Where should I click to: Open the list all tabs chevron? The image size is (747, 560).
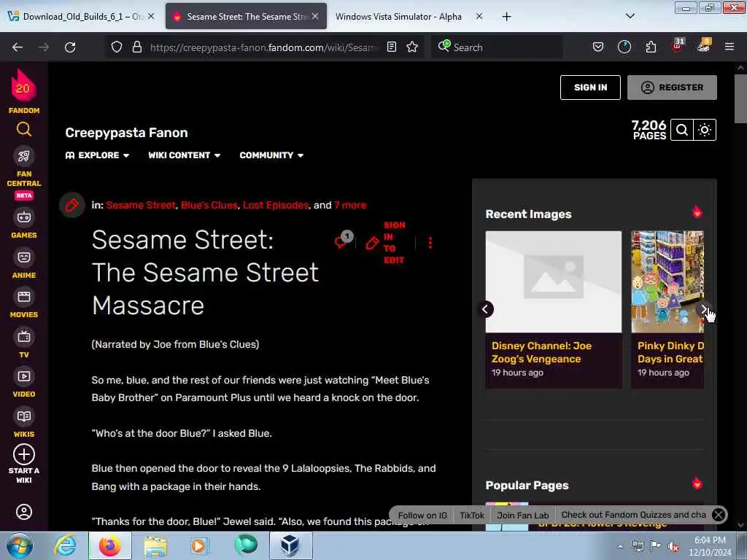630,16
